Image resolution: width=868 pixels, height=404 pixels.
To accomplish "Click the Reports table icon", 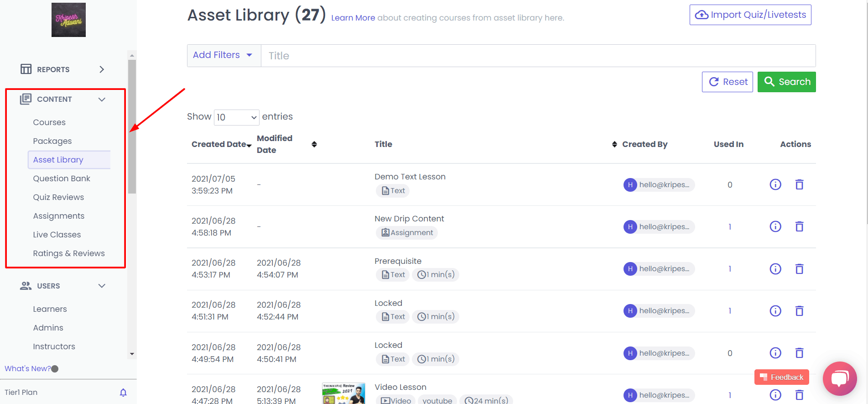I will (x=26, y=69).
